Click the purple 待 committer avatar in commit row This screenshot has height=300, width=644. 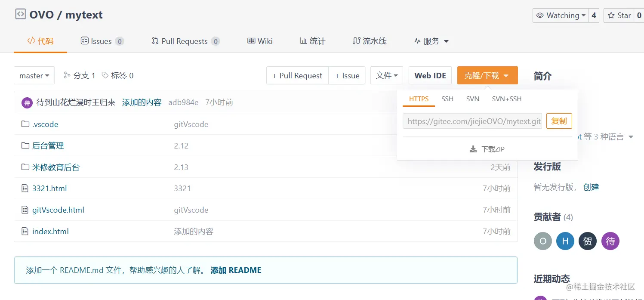(x=27, y=102)
